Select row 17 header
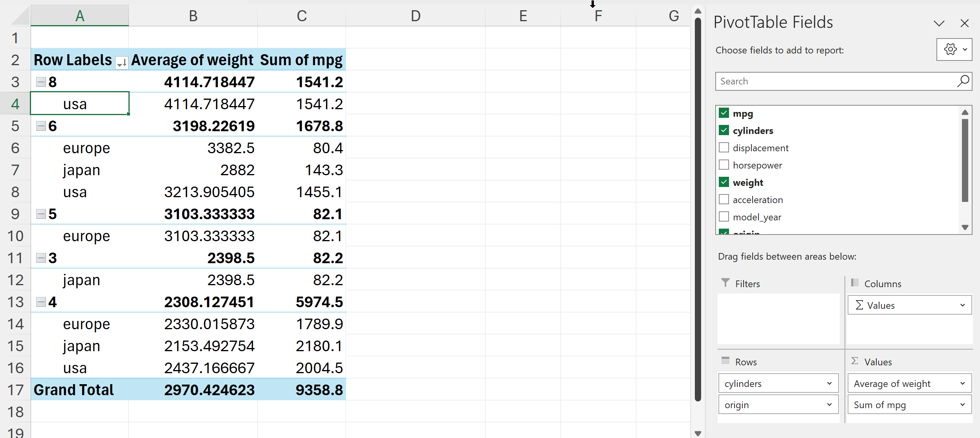This screenshot has height=438, width=980. [15, 390]
